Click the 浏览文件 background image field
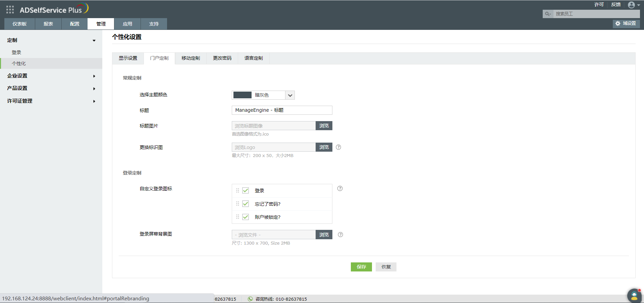 (274, 235)
